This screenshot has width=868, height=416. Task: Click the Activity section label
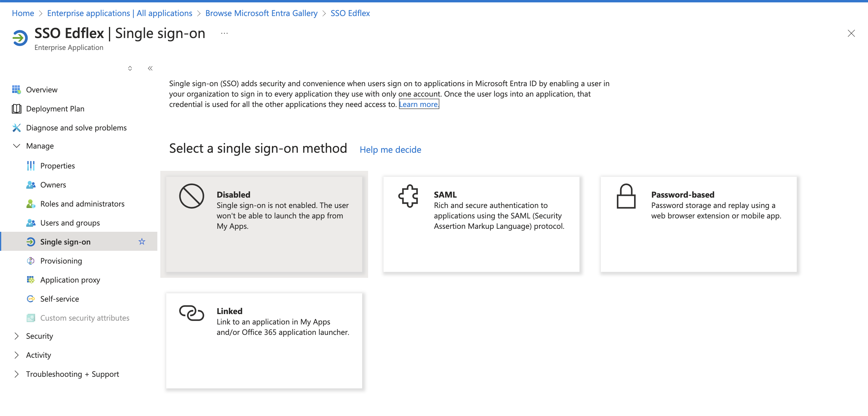point(38,355)
